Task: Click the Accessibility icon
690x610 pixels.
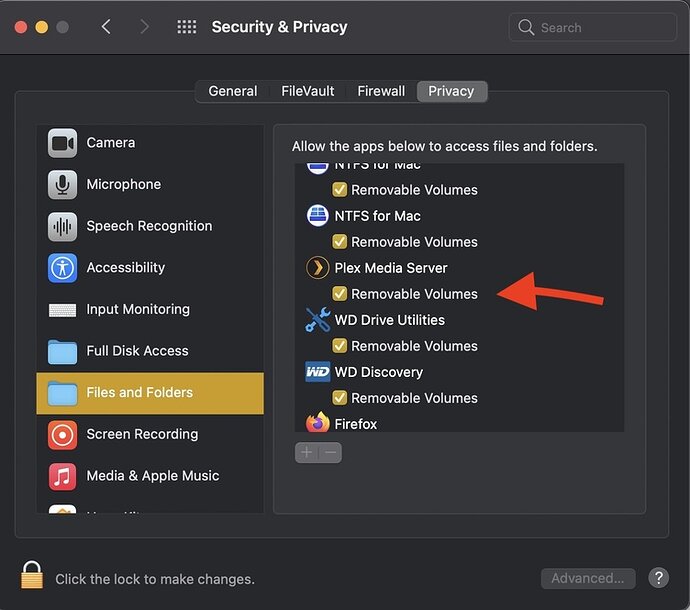Action: [x=62, y=268]
